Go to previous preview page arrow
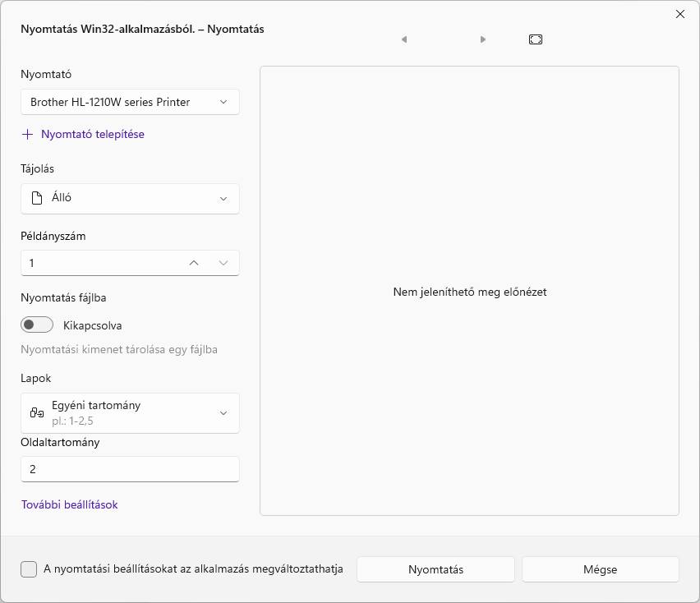The image size is (700, 603). click(x=403, y=39)
